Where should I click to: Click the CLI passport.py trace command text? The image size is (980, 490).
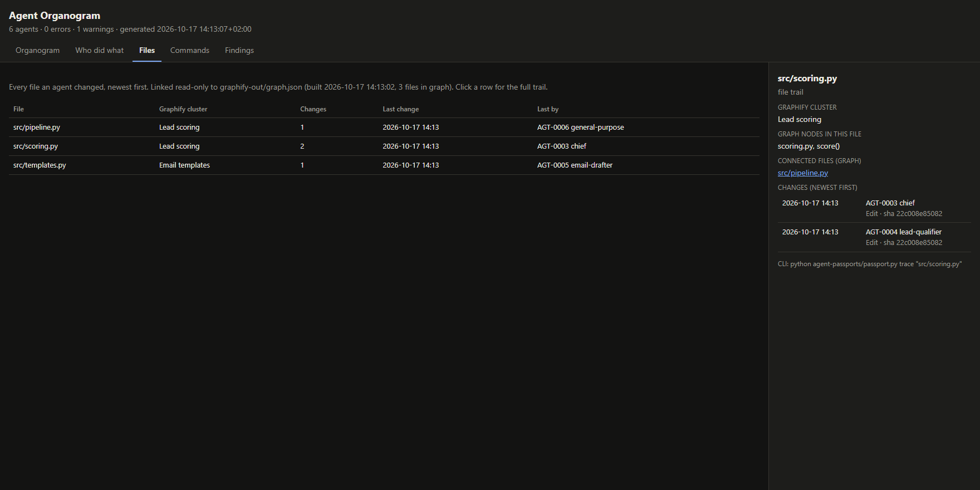[x=870, y=264]
